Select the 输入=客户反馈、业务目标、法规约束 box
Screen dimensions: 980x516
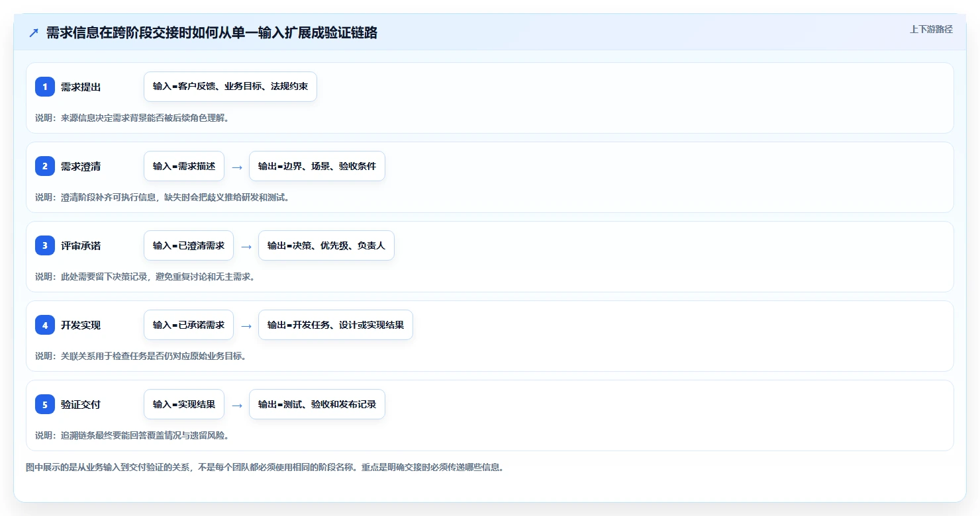pos(230,87)
